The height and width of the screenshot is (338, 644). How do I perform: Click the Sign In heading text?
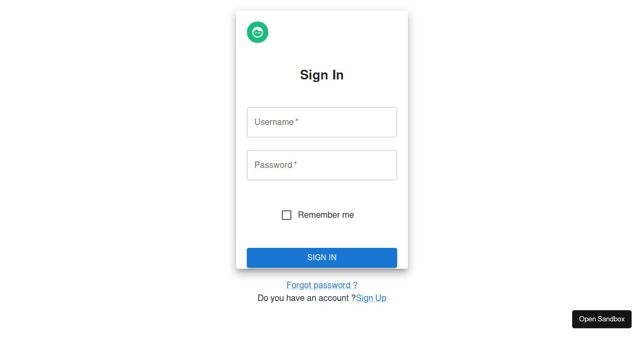pyautogui.click(x=322, y=75)
